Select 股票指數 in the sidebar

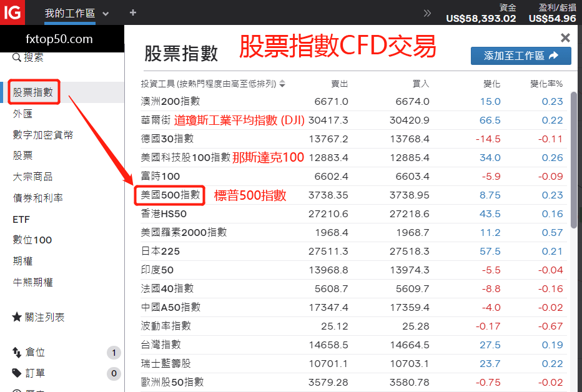[33, 92]
